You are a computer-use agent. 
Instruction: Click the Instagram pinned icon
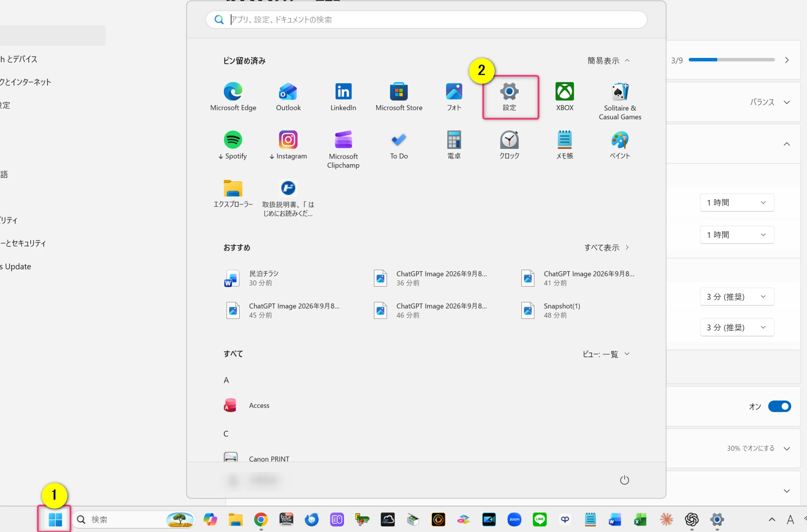(288, 145)
